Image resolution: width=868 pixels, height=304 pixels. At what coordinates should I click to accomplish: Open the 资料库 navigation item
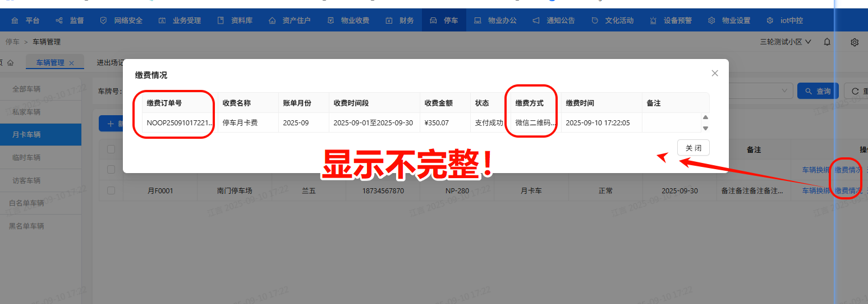click(x=235, y=20)
